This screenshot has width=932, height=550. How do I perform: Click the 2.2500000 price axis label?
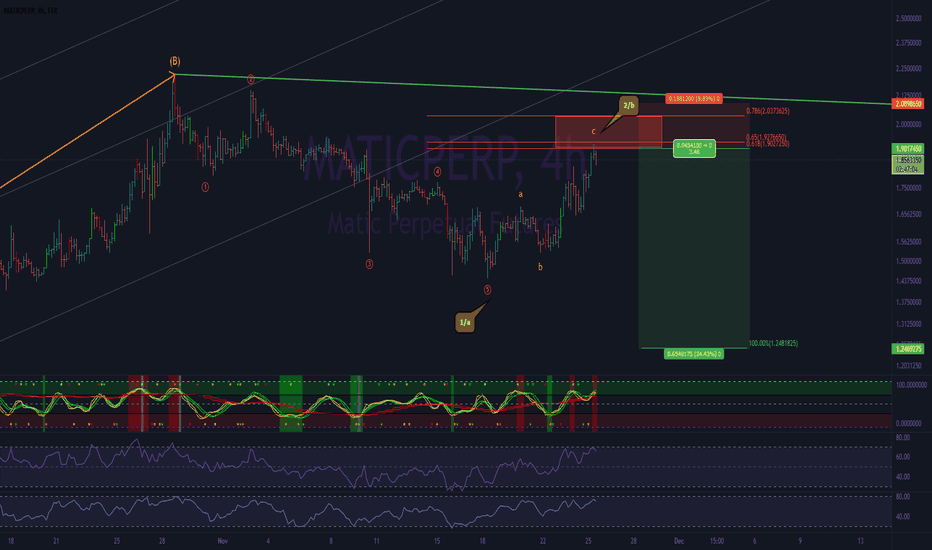click(x=908, y=68)
